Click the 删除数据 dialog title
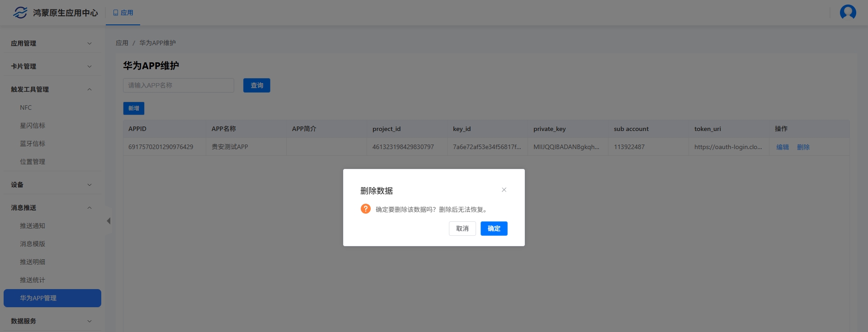868x332 pixels. pyautogui.click(x=377, y=191)
